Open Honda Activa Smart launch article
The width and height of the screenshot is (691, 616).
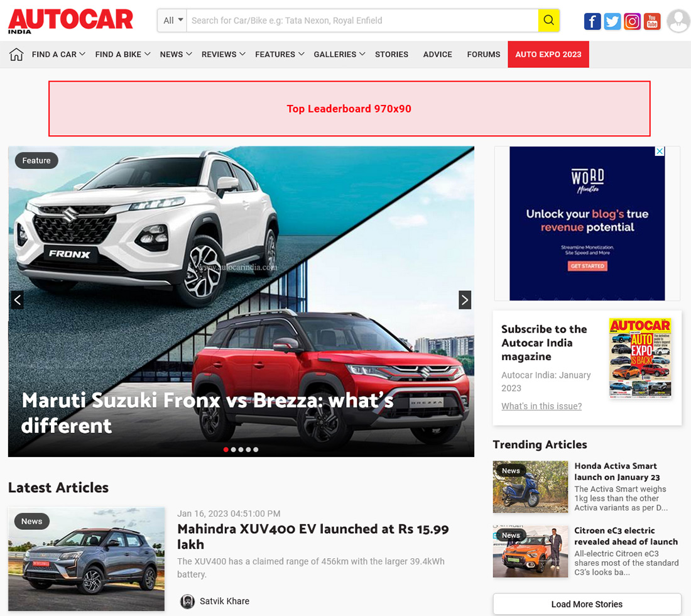click(x=617, y=471)
